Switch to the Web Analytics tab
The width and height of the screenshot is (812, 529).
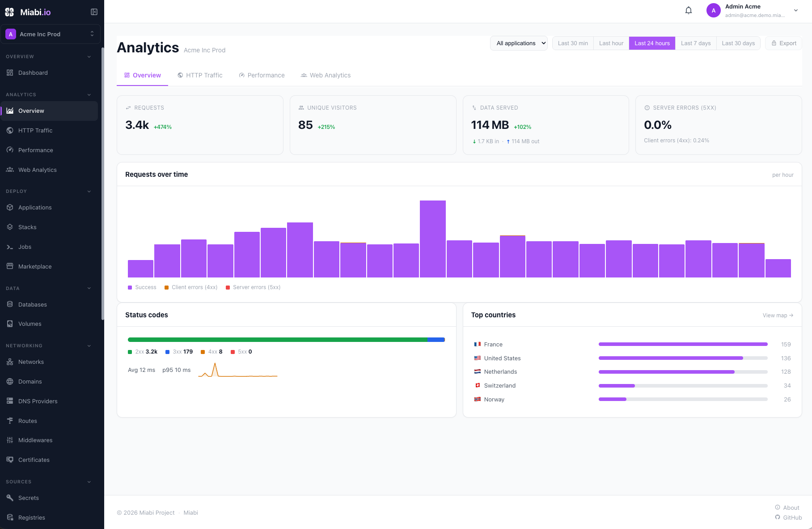(326, 75)
